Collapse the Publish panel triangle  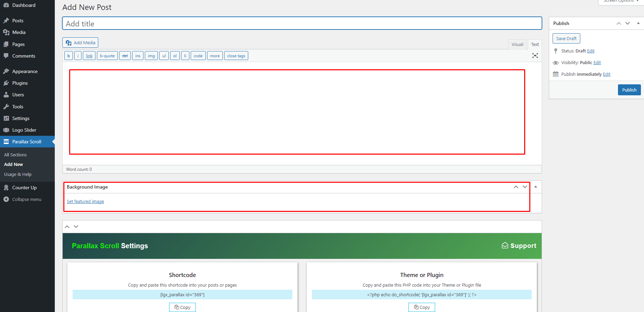click(638, 23)
